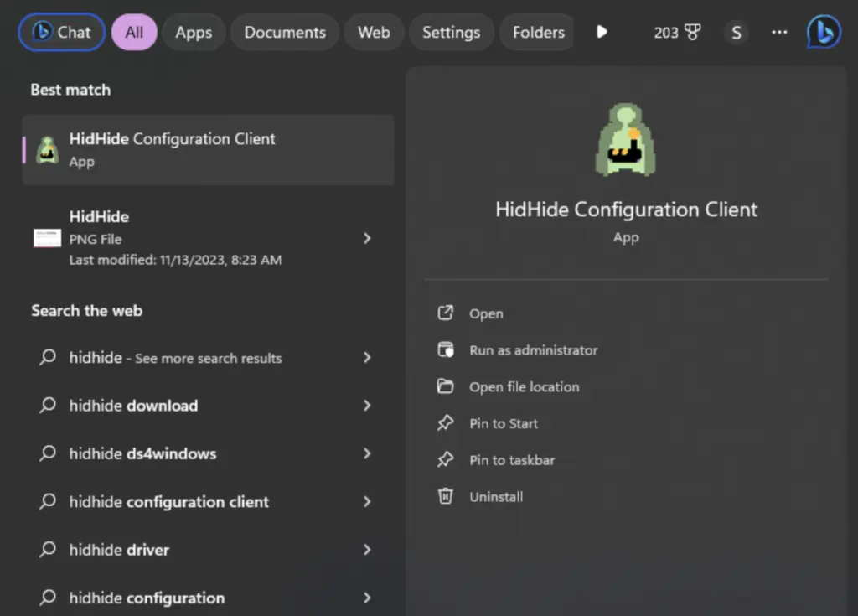Open HidHide Configuration Client best match result
The width and height of the screenshot is (858, 616).
coord(208,149)
